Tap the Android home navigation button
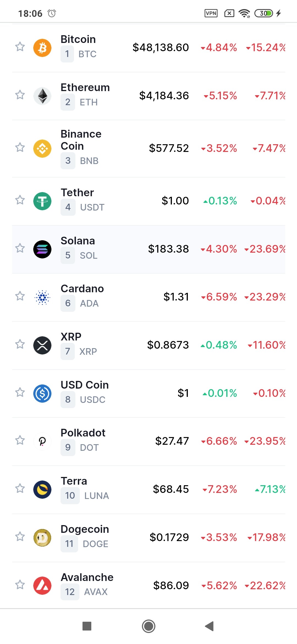 (148, 626)
